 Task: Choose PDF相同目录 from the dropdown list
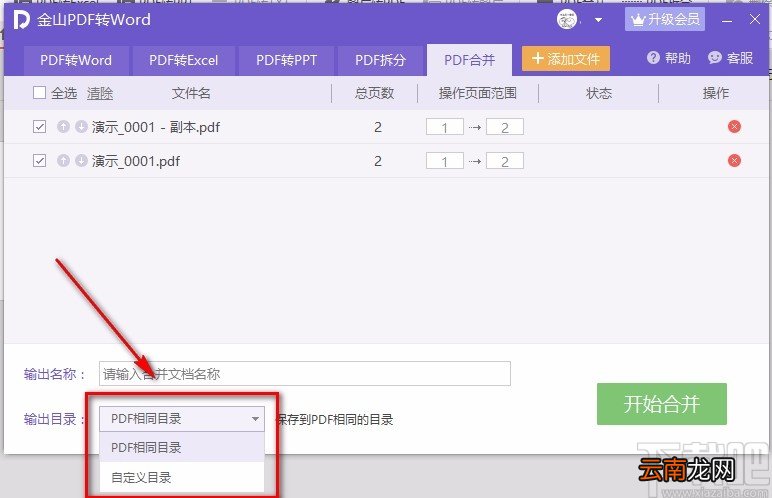pos(182,447)
